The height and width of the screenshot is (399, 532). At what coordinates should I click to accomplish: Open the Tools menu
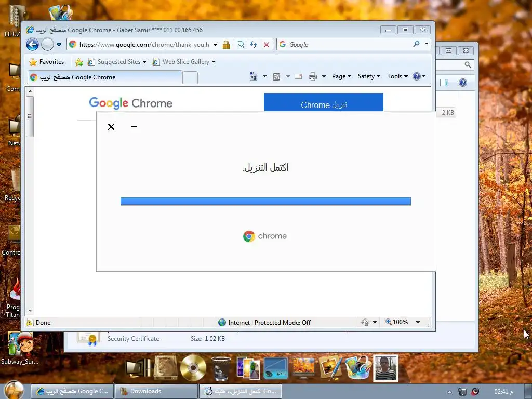pos(397,76)
